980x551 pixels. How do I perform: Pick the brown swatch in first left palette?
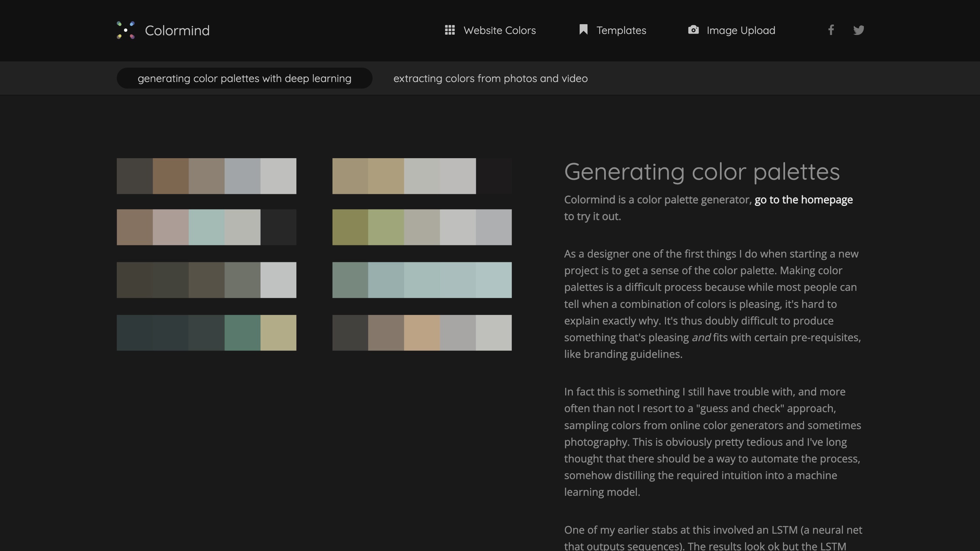coord(170,176)
